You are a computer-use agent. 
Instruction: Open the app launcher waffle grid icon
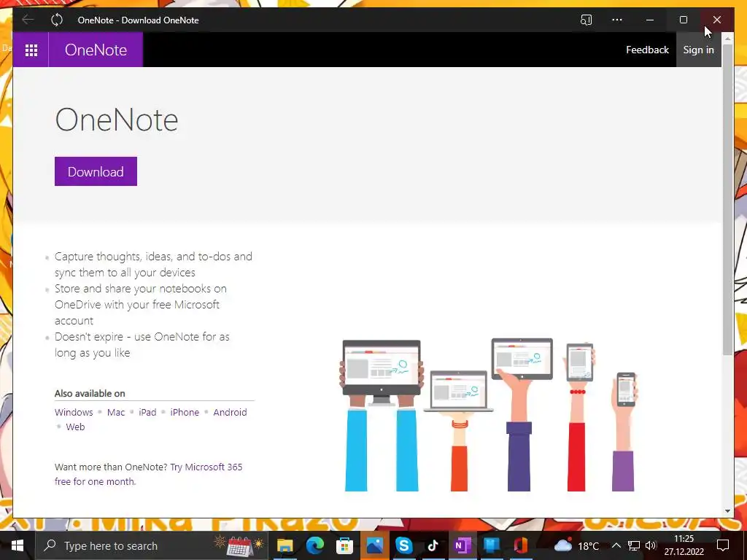pos(31,50)
